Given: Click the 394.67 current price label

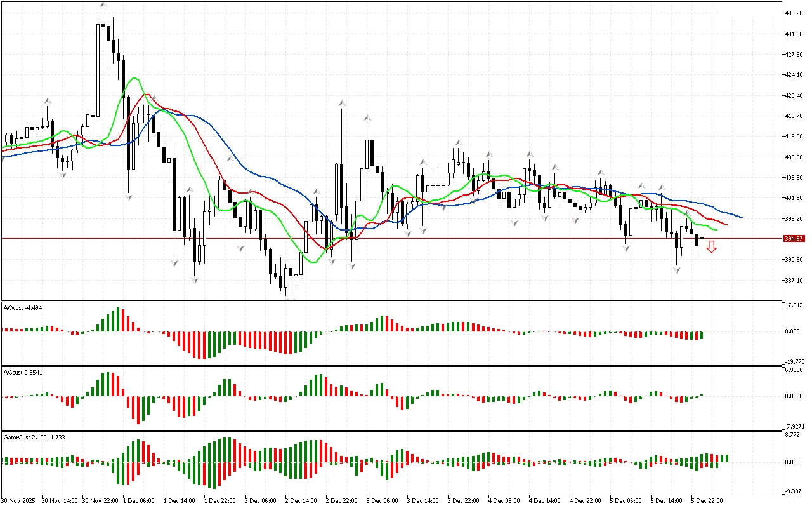Looking at the screenshot, I should pyautogui.click(x=794, y=239).
